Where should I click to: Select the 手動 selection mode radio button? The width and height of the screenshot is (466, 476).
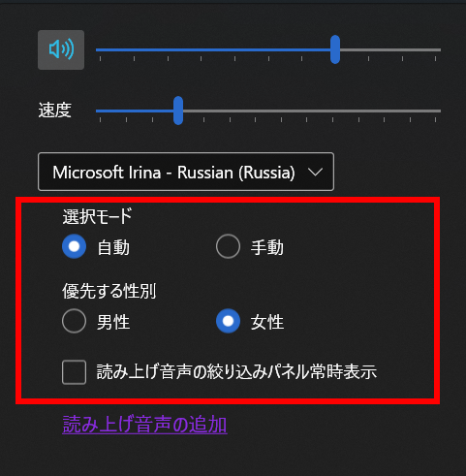pyautogui.click(x=228, y=246)
